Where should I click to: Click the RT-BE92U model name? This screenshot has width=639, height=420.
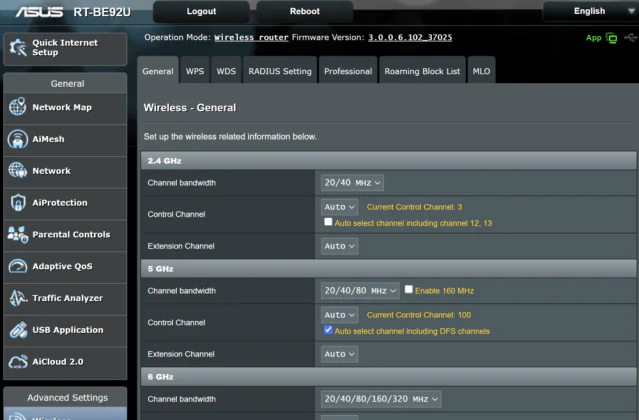102,12
